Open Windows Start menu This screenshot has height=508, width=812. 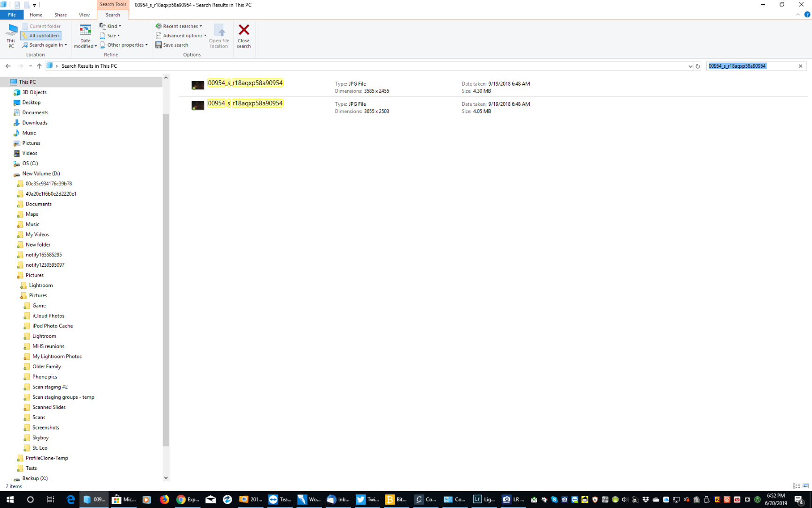pos(10,500)
